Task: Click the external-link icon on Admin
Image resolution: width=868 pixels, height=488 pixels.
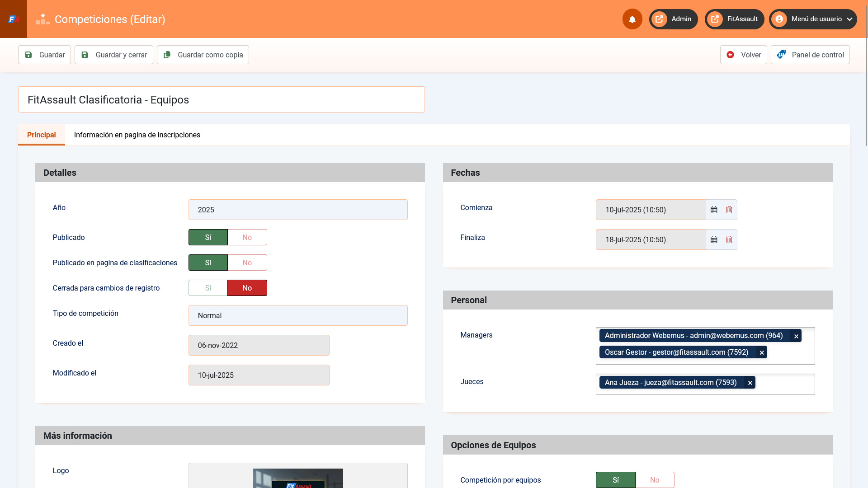Action: [x=660, y=19]
